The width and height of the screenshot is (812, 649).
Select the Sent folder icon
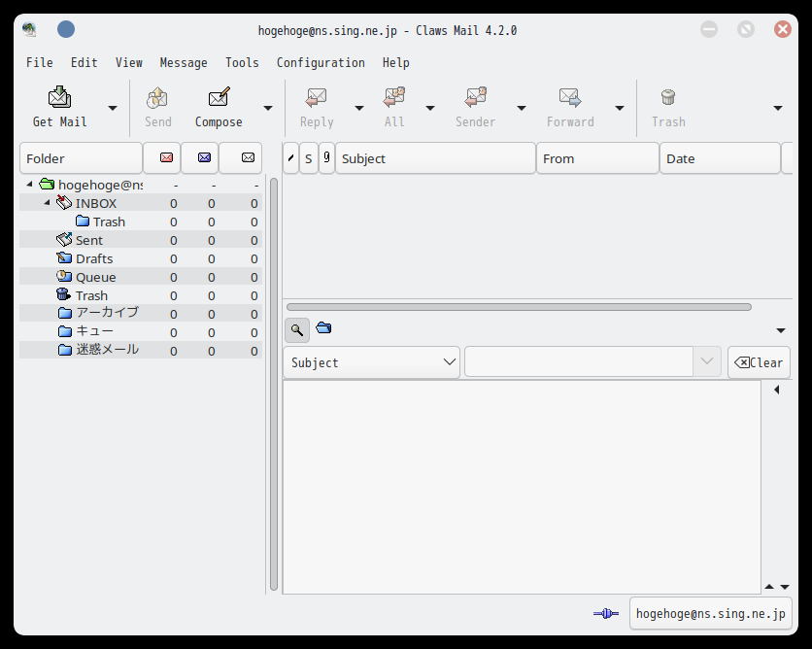64,239
